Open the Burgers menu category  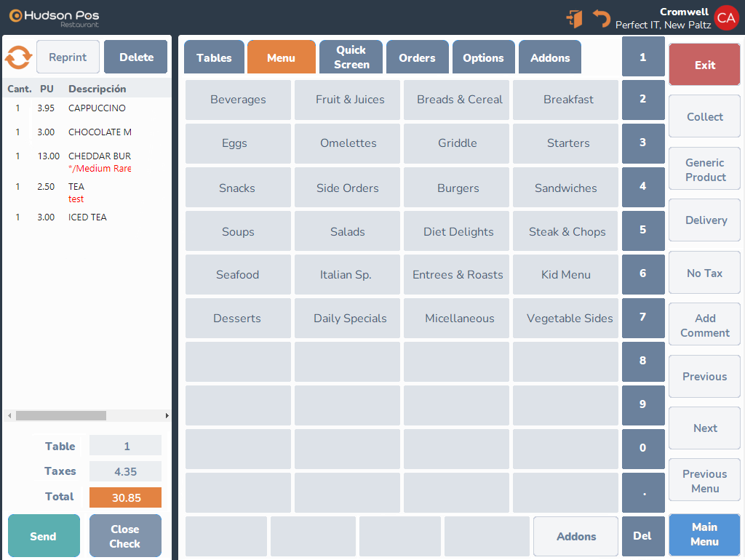click(x=458, y=188)
